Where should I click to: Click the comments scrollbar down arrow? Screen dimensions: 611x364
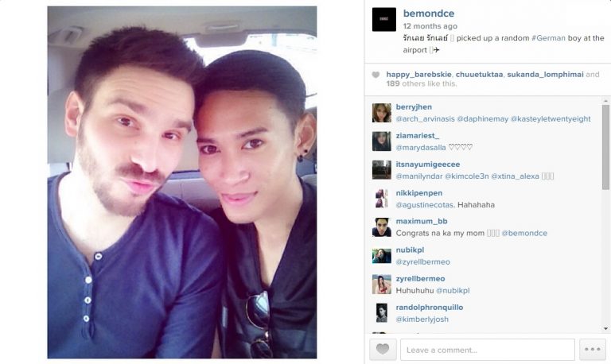605,328
